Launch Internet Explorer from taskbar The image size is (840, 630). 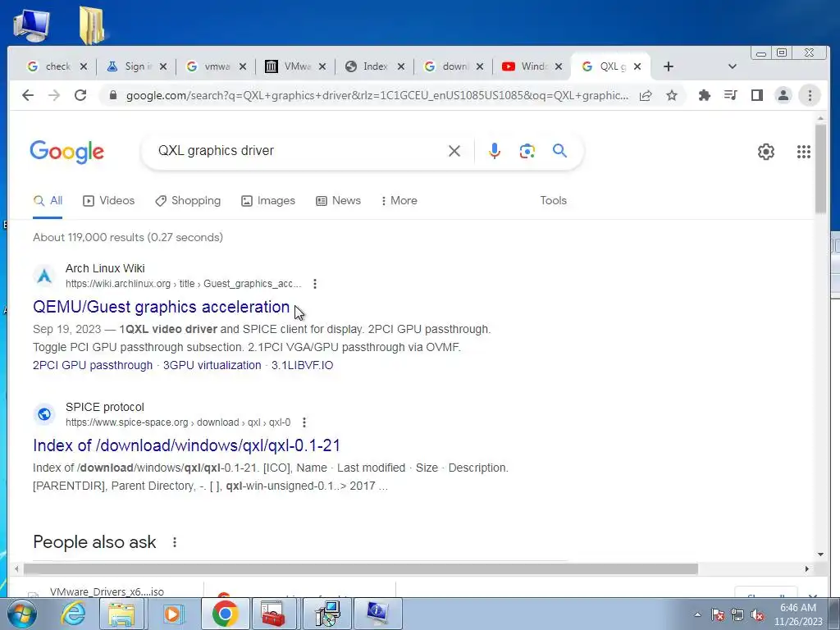click(x=73, y=614)
